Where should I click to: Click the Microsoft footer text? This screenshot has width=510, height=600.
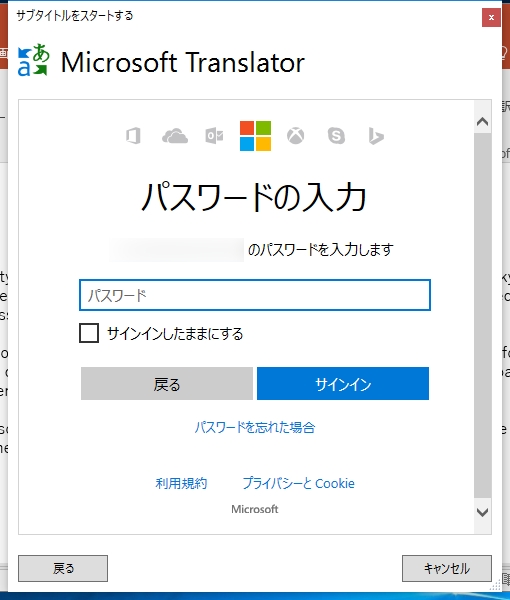coord(255,509)
